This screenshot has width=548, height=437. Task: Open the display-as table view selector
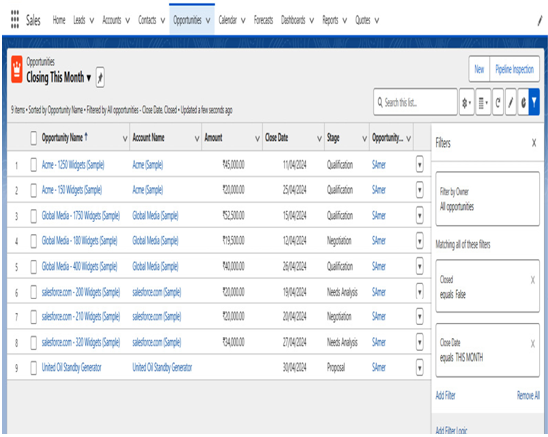[x=483, y=102]
